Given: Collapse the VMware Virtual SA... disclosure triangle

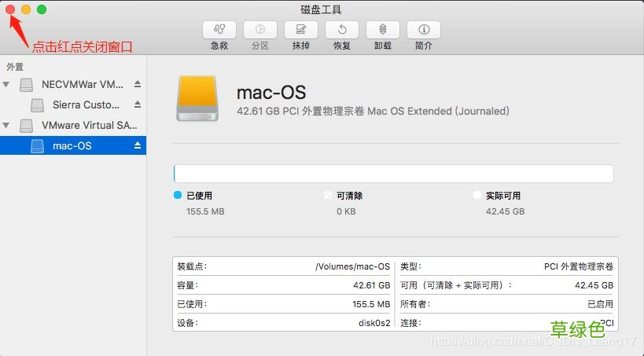Looking at the screenshot, I should point(6,125).
